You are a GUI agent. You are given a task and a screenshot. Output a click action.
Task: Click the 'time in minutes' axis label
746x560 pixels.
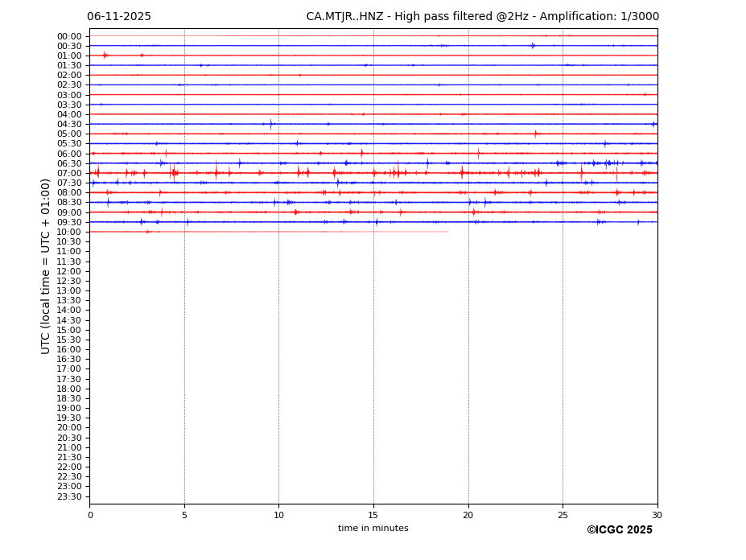pyautogui.click(x=373, y=529)
